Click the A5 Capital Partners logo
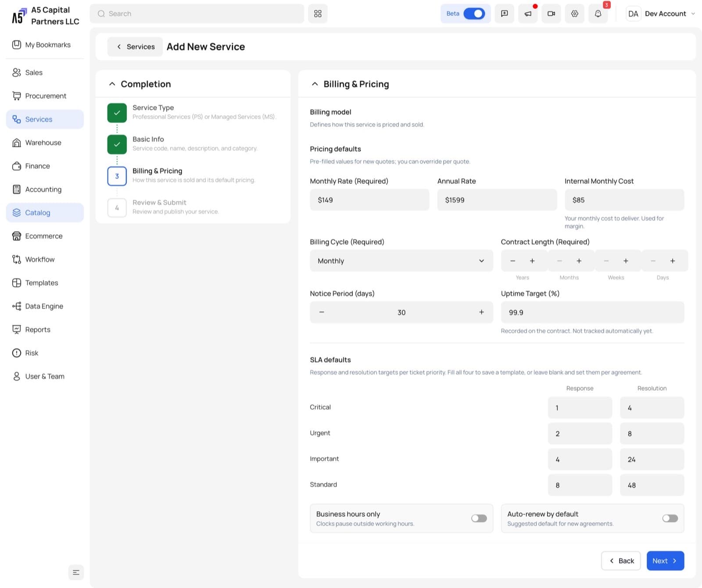Screen dimensions: 702x588 pyautogui.click(x=19, y=16)
